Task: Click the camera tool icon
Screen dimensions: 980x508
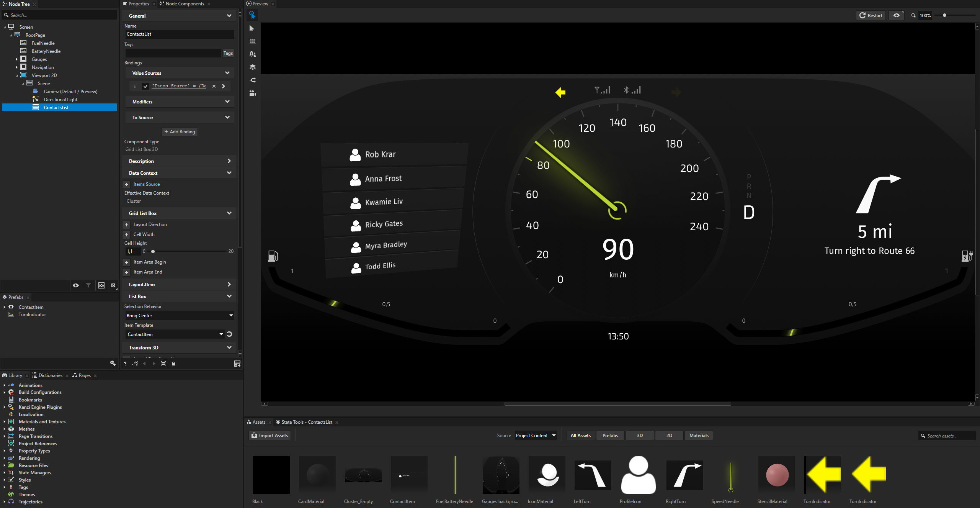Action: point(252,93)
